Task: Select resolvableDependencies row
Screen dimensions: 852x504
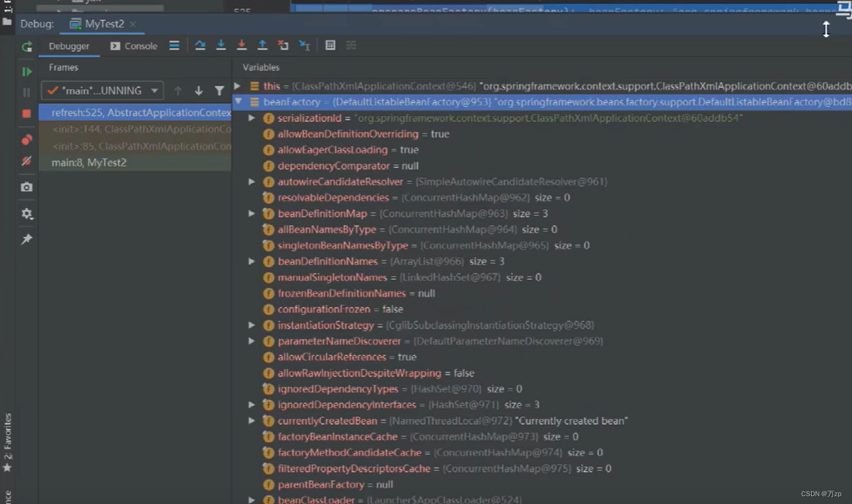Action: (x=542, y=197)
